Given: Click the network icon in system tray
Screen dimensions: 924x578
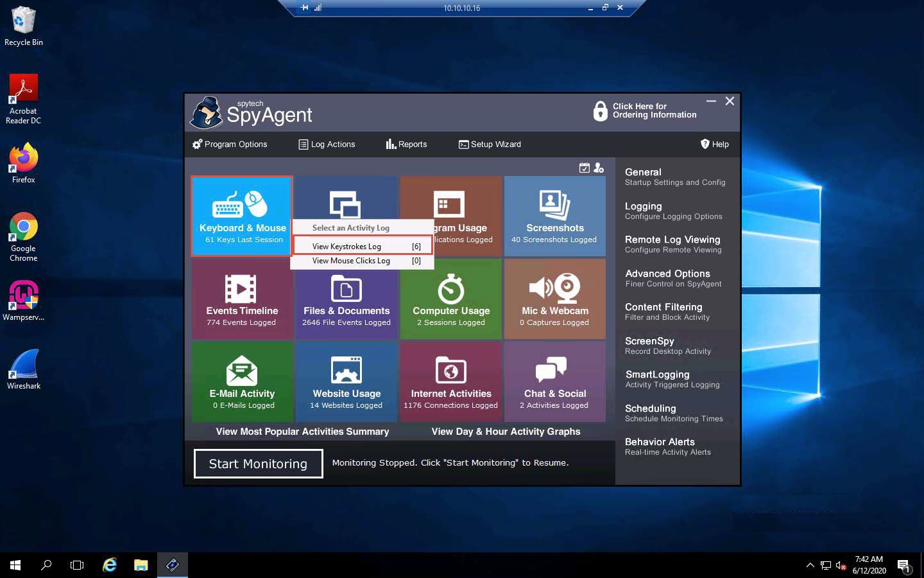Looking at the screenshot, I should coord(826,566).
